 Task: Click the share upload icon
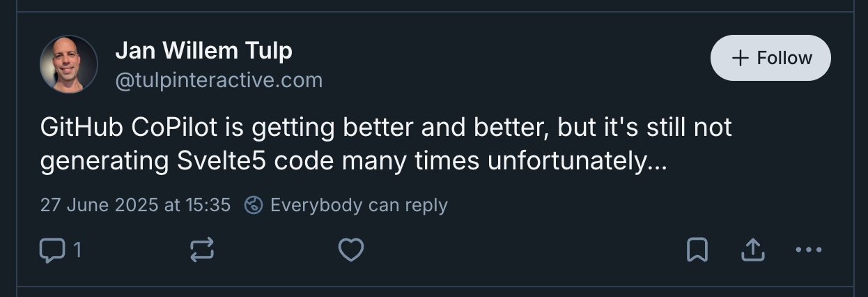coord(753,250)
